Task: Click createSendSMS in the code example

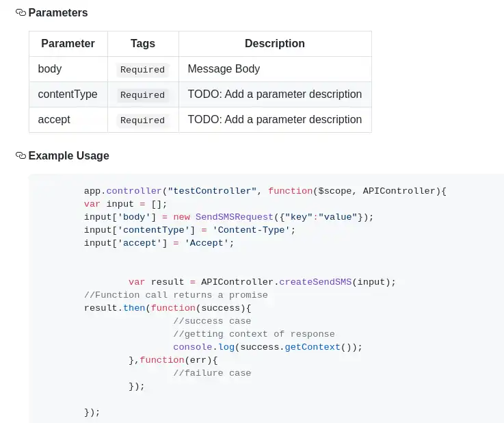Action: coord(315,282)
